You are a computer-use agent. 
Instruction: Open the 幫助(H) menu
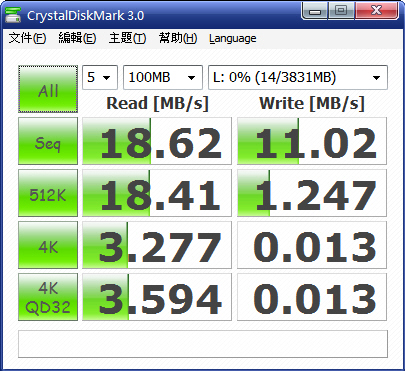(178, 38)
